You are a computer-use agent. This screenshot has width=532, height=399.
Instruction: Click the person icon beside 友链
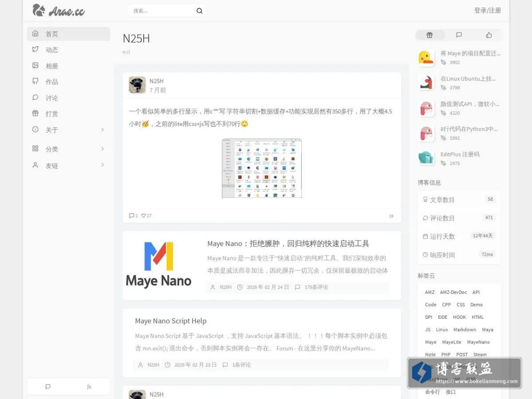coord(35,165)
